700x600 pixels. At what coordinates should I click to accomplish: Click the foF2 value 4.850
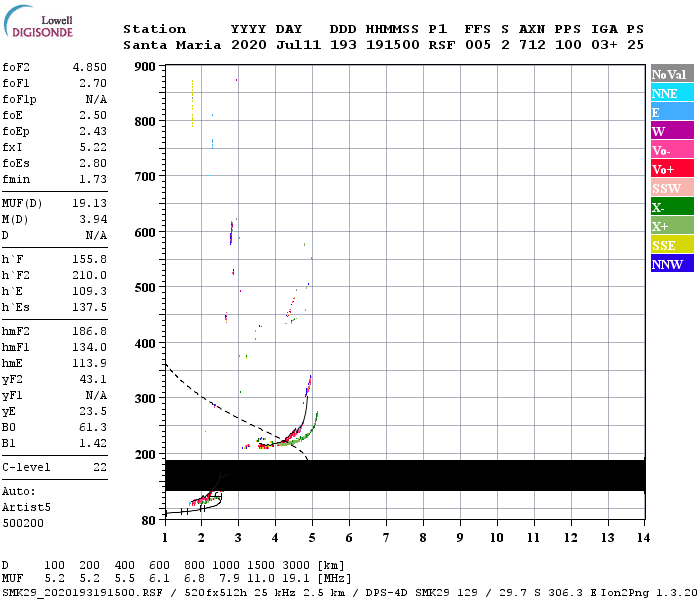(x=90, y=67)
